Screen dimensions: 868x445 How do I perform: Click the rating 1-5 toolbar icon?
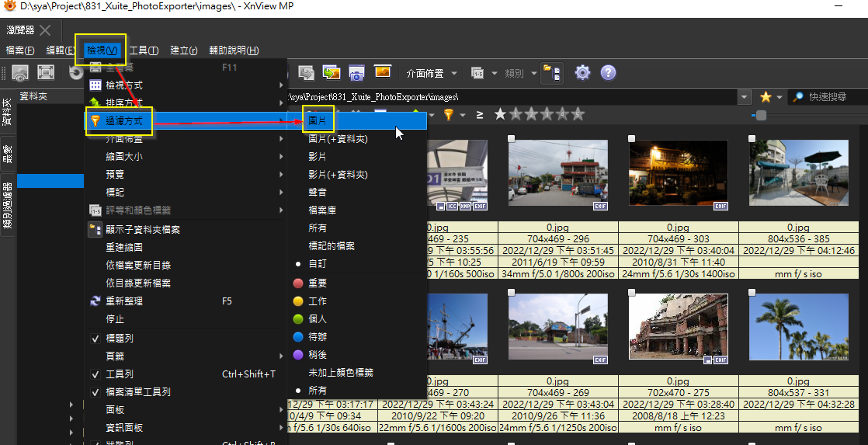click(x=477, y=73)
